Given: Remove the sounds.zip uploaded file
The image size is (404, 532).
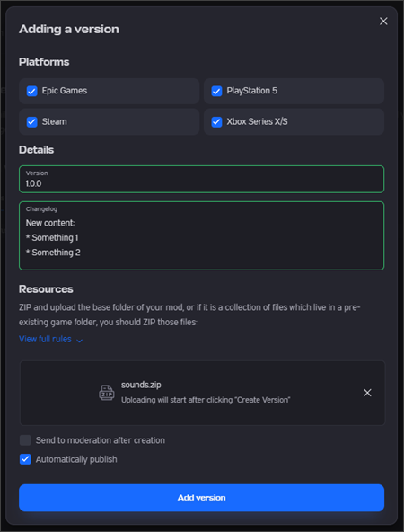Looking at the screenshot, I should 367,393.
